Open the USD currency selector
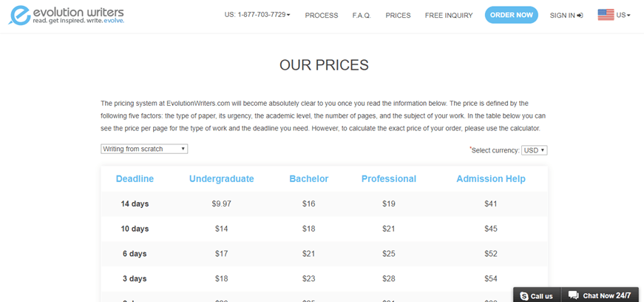 535,150
